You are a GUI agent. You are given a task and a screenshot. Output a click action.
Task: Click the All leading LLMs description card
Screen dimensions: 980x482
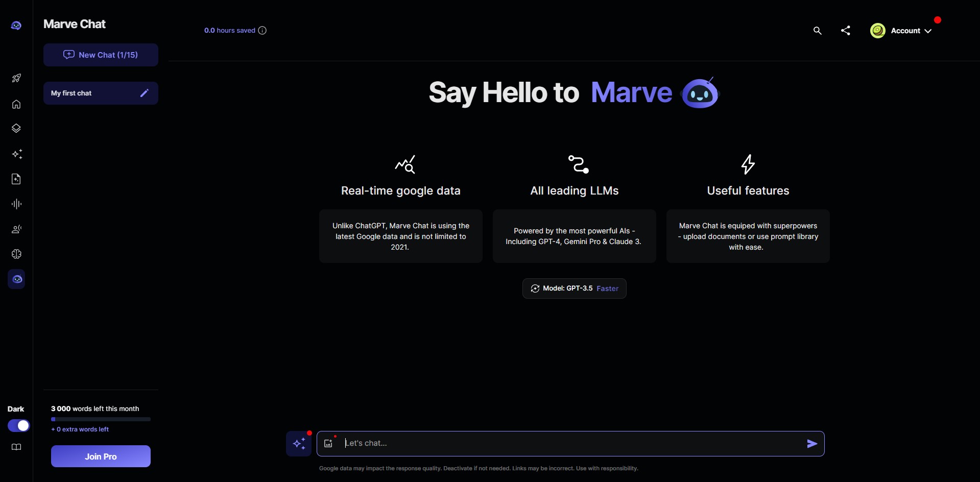tap(575, 236)
